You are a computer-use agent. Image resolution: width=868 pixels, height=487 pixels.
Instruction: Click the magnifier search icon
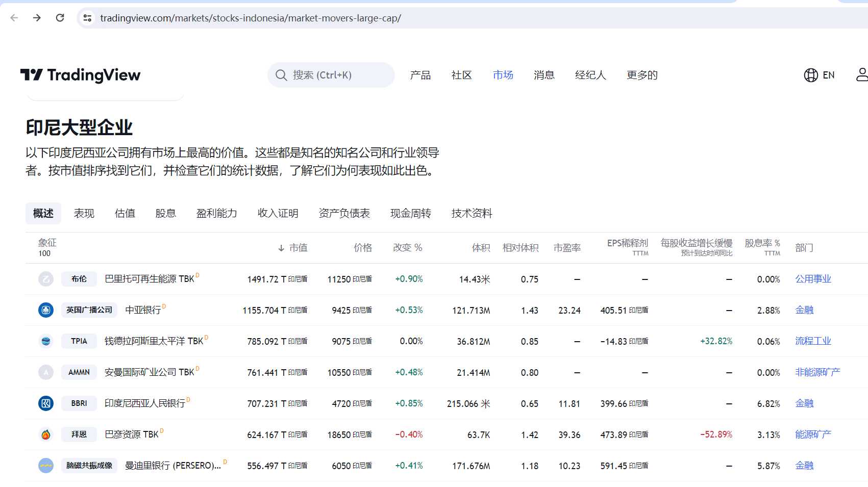tap(281, 75)
